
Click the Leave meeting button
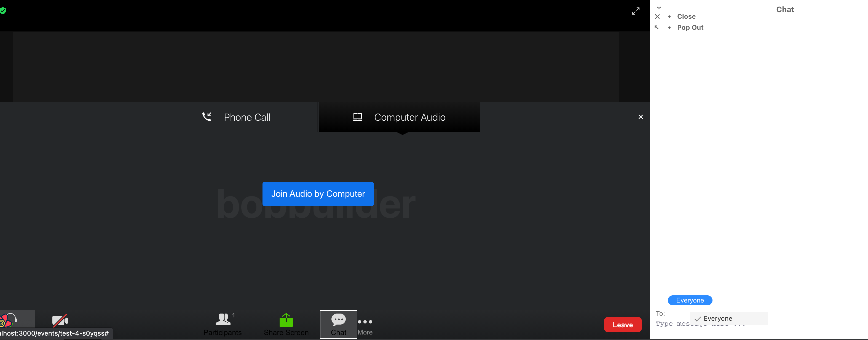coord(622,325)
